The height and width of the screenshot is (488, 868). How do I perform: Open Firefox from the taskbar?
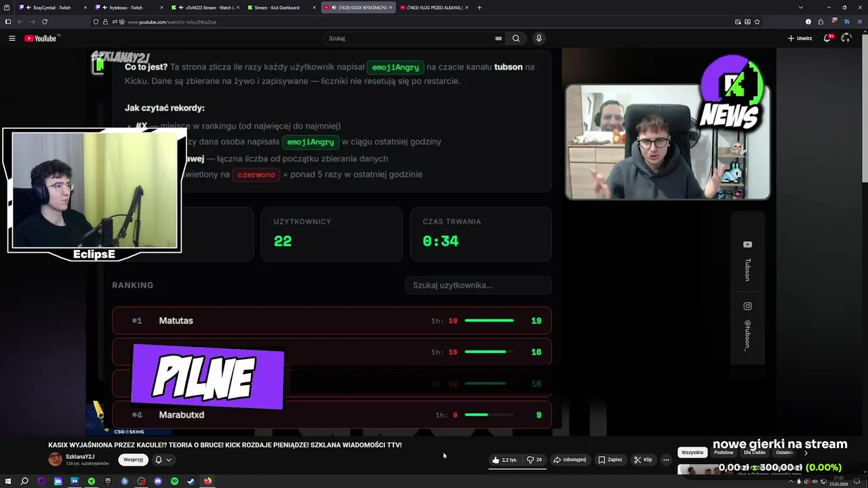[208, 481]
